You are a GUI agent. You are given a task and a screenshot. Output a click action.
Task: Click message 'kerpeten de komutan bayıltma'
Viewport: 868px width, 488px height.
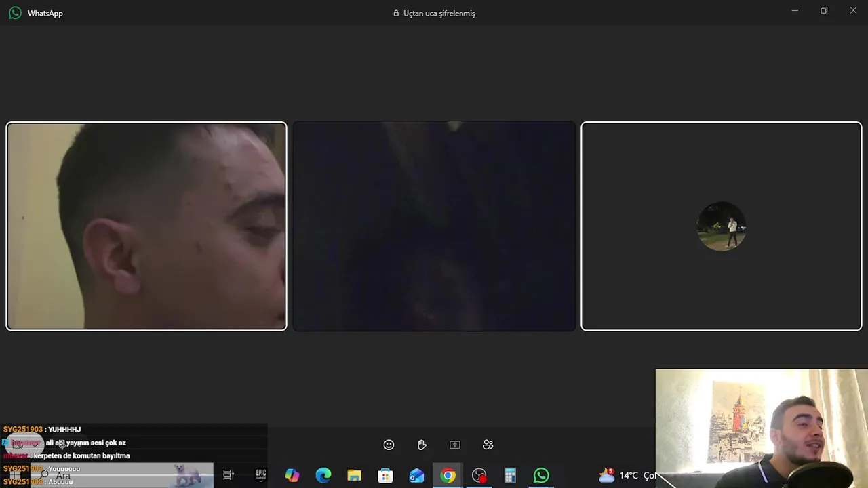click(81, 455)
